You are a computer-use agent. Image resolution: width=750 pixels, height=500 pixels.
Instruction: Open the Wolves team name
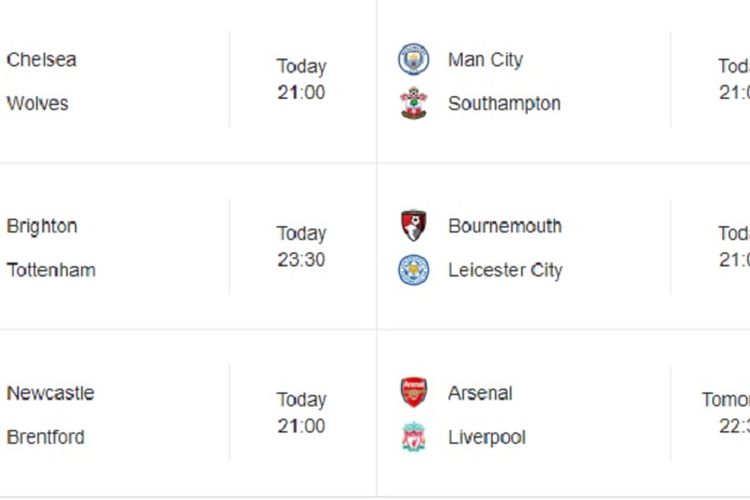(37, 103)
